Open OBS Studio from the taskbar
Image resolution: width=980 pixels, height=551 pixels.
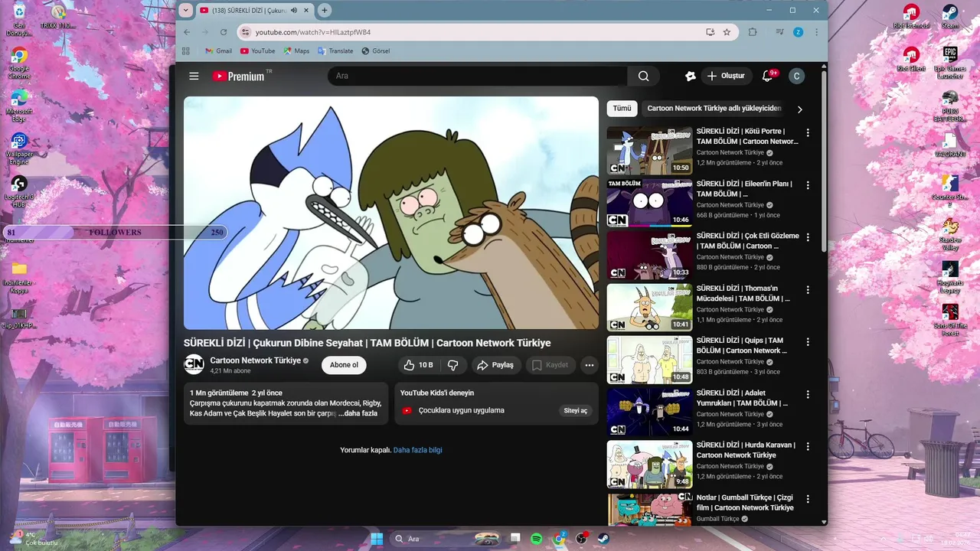coord(582,539)
